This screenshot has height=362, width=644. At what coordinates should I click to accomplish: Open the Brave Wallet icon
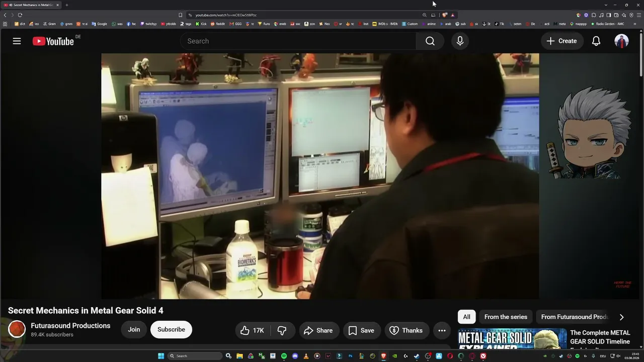616,15
